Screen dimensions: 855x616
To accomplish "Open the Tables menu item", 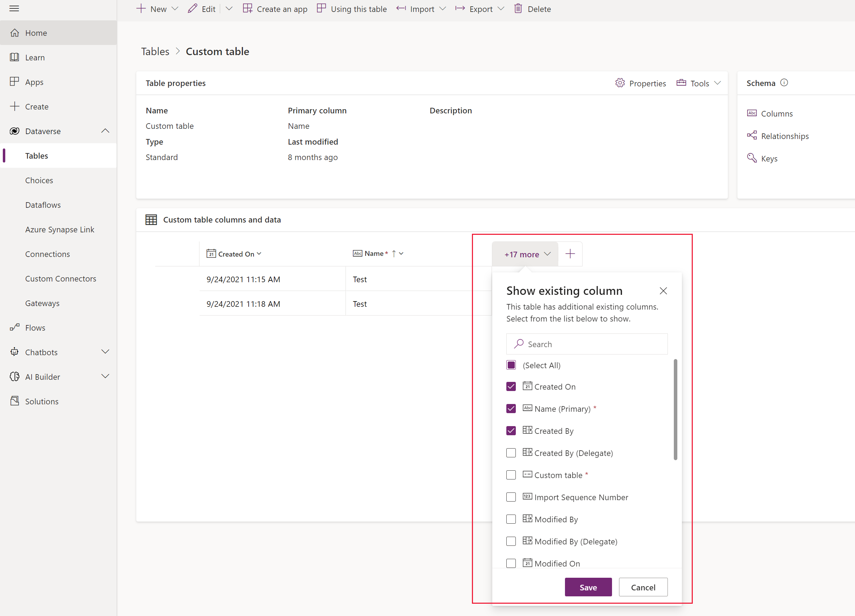I will pyautogui.click(x=37, y=155).
